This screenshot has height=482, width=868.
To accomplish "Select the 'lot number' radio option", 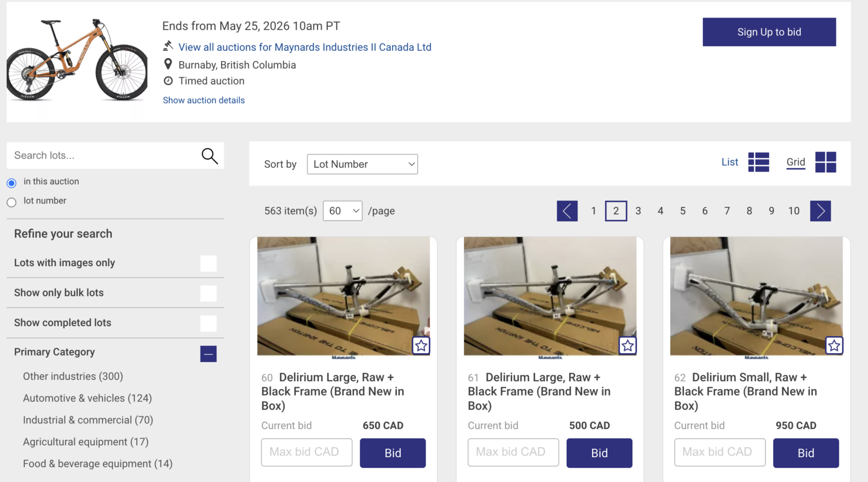I will click(x=11, y=202).
